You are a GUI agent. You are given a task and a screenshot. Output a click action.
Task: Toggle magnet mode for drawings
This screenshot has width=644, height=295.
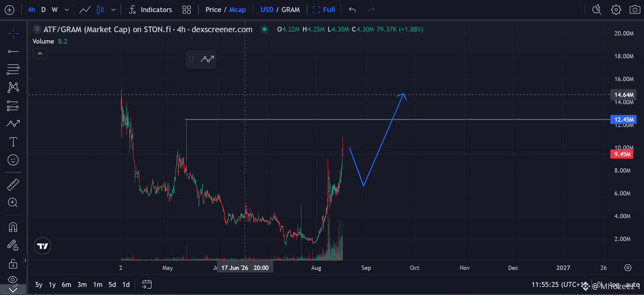click(x=13, y=227)
